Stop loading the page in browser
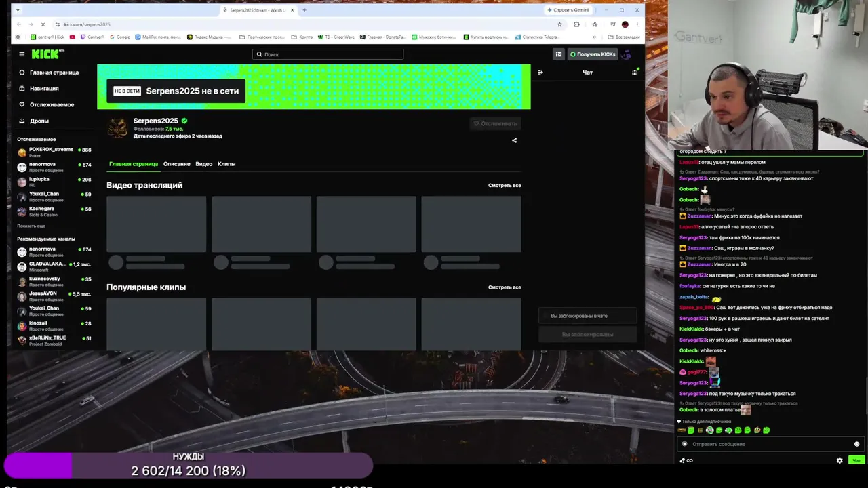 [x=43, y=24]
